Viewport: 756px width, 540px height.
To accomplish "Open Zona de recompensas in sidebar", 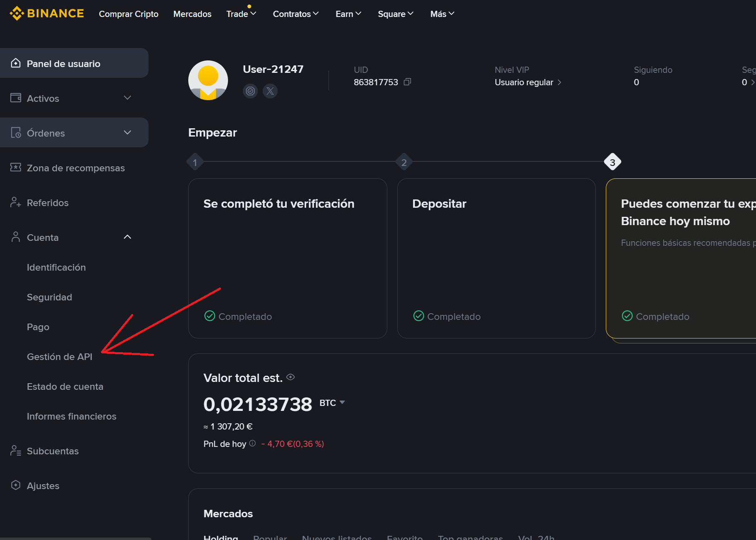I will (75, 168).
